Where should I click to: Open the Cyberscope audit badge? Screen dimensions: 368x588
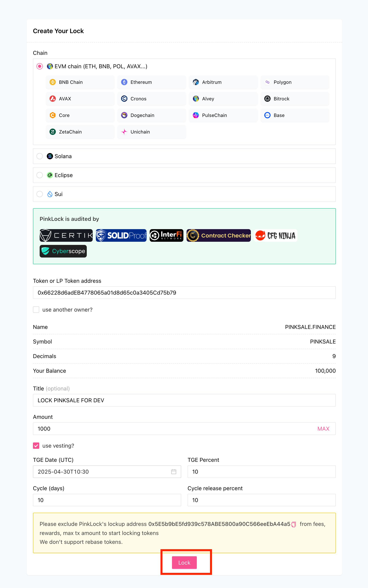coord(63,251)
